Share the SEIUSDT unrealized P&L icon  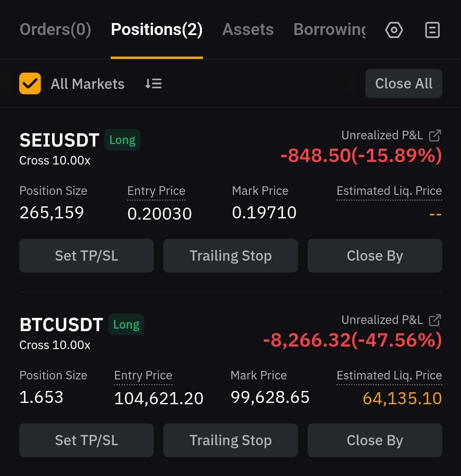pos(435,135)
